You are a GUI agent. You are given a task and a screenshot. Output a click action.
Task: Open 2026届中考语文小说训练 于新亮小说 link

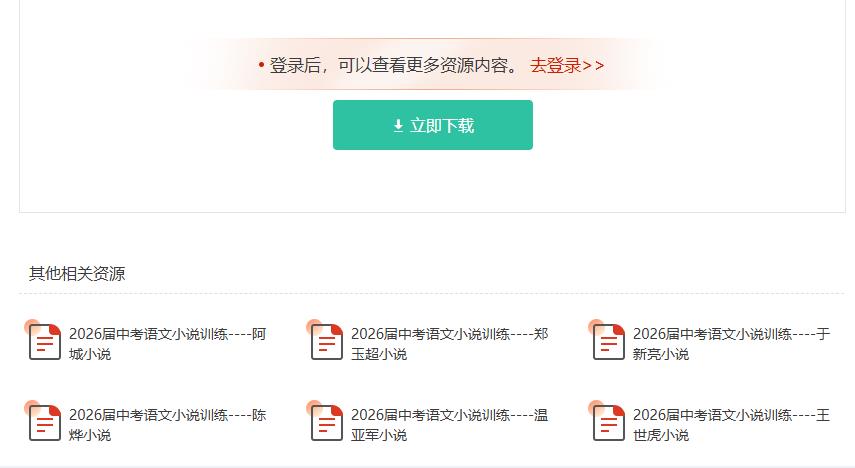click(x=731, y=343)
